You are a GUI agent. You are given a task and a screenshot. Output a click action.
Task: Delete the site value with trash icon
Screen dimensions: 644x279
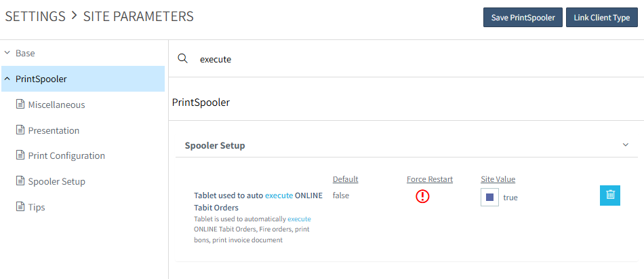click(610, 195)
